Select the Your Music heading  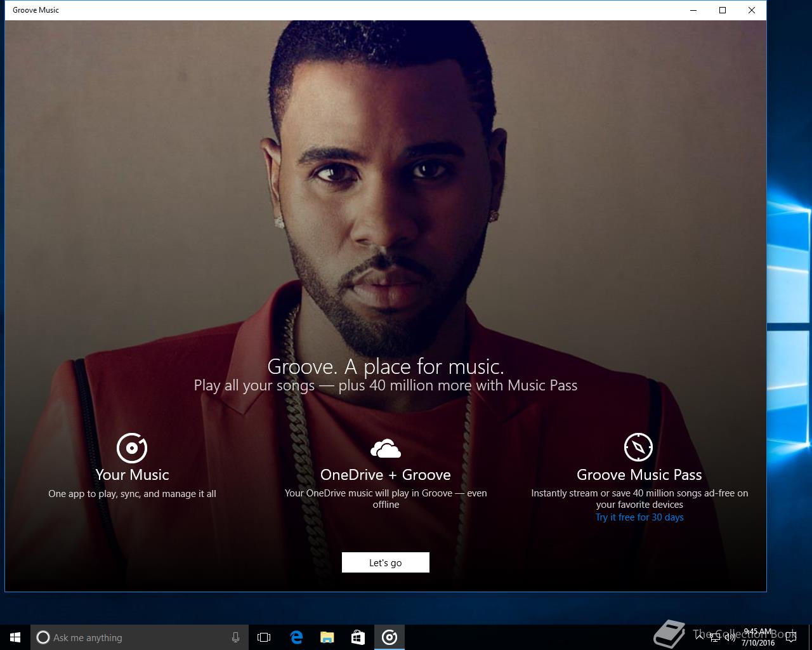click(132, 475)
